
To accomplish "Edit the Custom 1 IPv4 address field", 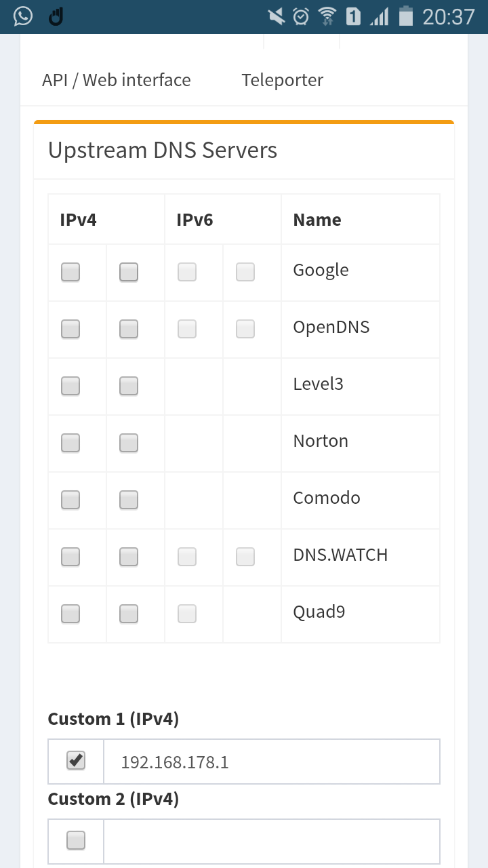I will click(271, 762).
